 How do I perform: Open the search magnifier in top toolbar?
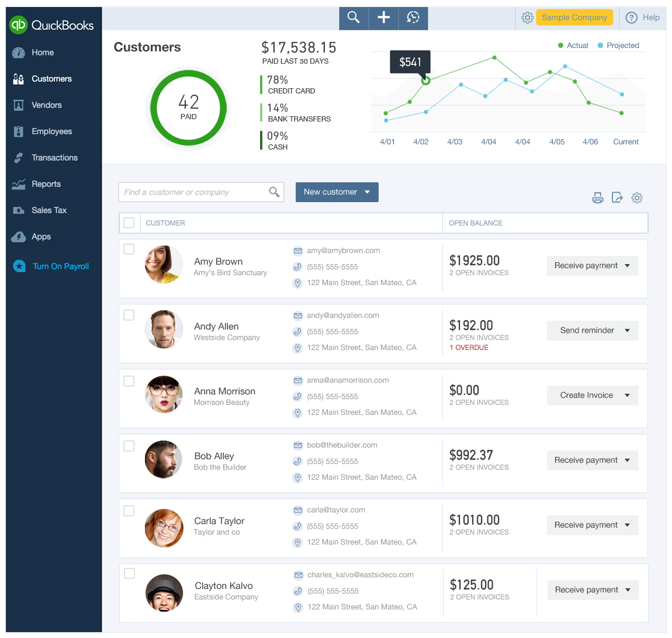(x=353, y=18)
